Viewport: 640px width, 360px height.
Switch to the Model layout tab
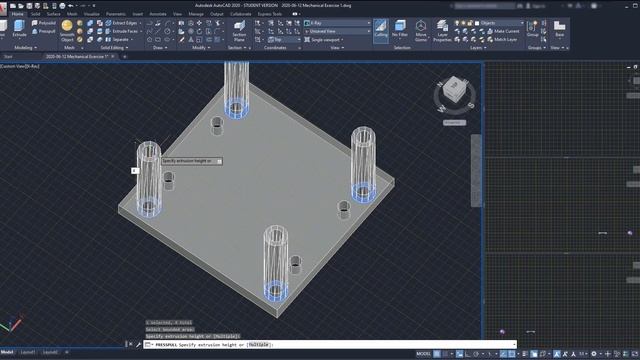(7, 352)
